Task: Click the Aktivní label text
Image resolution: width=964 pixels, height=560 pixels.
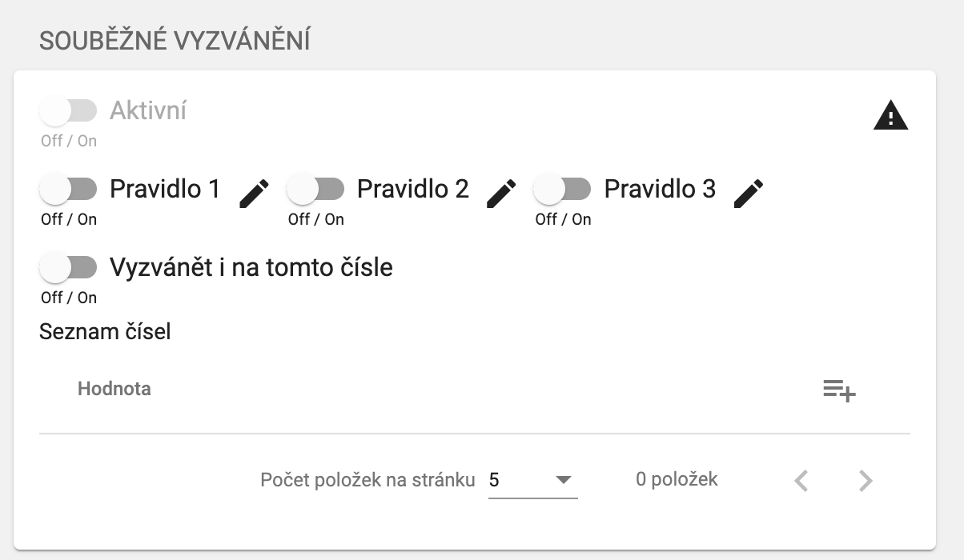Action: point(147,110)
